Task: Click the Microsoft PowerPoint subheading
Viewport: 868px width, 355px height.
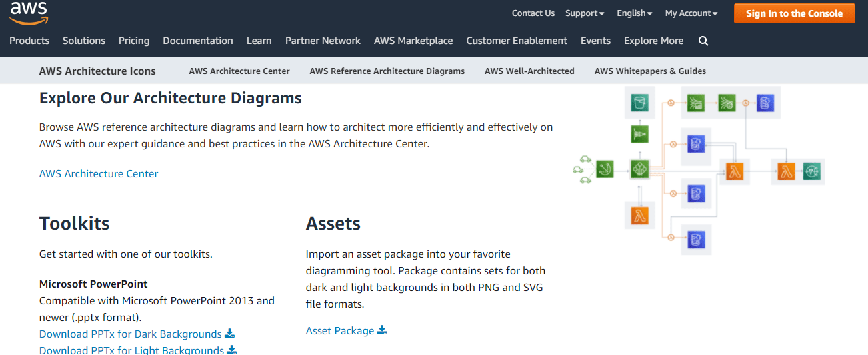Action: [x=93, y=284]
